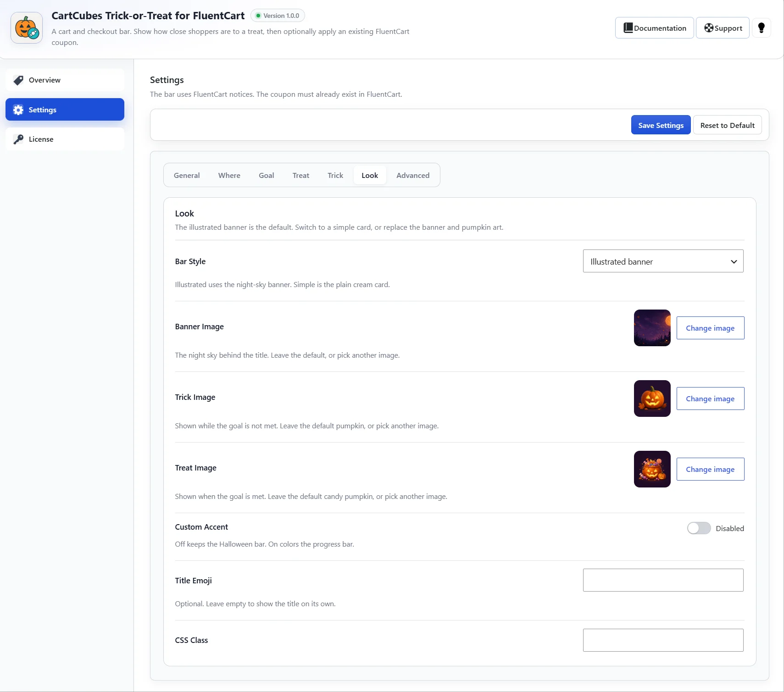Click the Treat candy pumpkin thumbnail
This screenshot has height=692, width=784.
[x=652, y=469]
